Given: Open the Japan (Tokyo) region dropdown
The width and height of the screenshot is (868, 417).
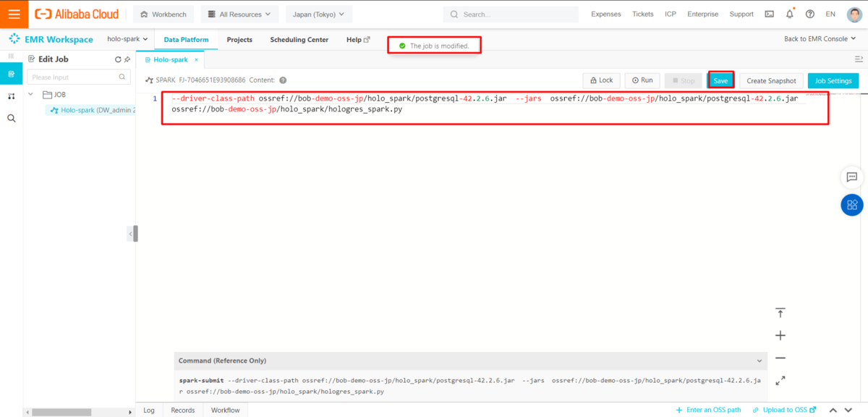Looking at the screenshot, I should point(319,14).
